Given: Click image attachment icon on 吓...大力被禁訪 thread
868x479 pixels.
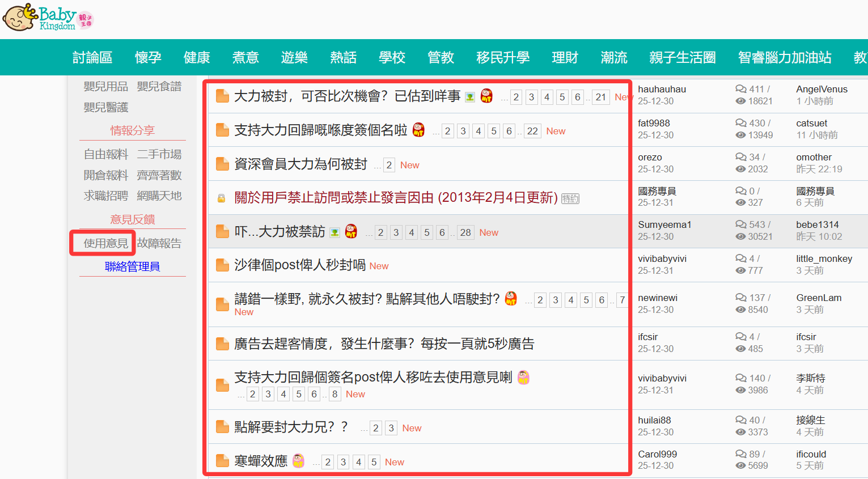Looking at the screenshot, I should click(335, 232).
